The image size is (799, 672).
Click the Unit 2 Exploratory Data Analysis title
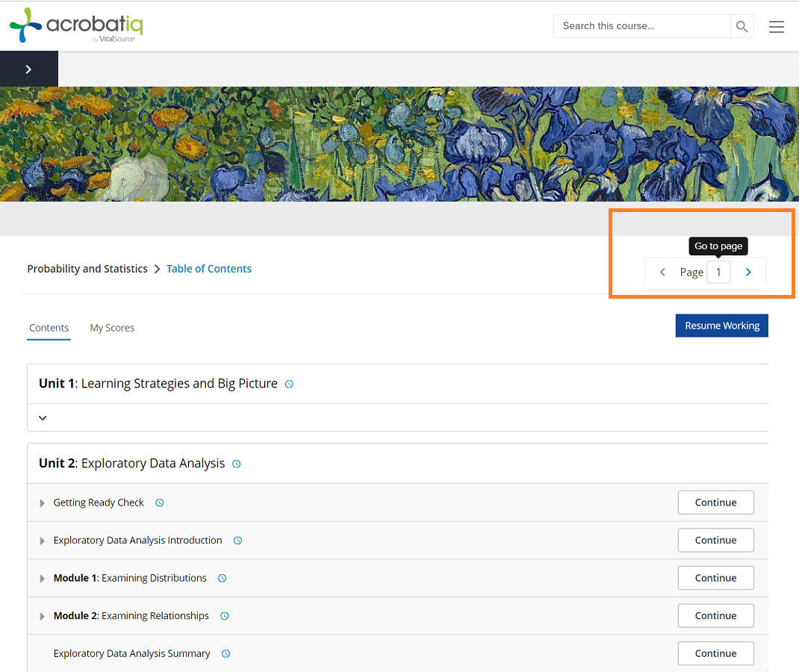[131, 463]
